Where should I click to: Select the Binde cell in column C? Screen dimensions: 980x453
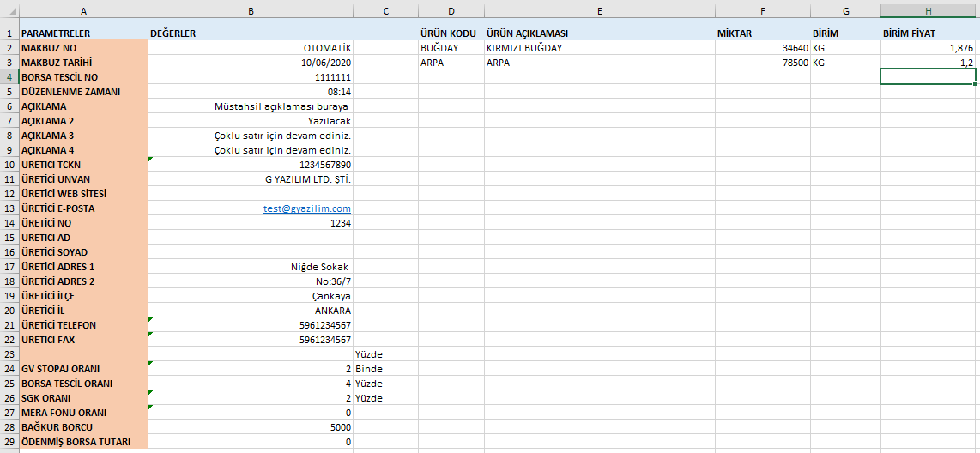pyautogui.click(x=385, y=369)
